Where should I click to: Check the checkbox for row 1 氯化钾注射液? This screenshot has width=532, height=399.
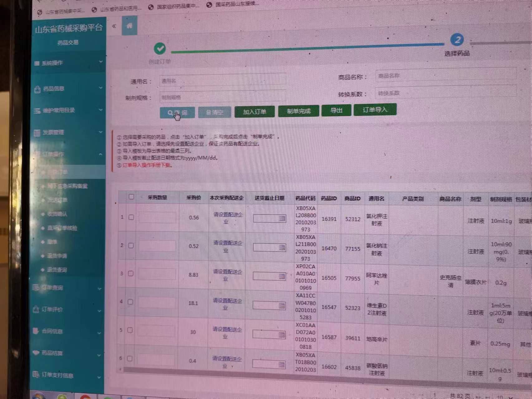(131, 217)
